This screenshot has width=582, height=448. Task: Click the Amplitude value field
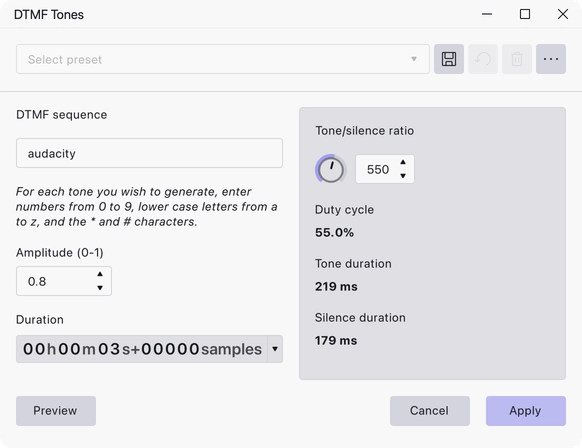(x=64, y=281)
